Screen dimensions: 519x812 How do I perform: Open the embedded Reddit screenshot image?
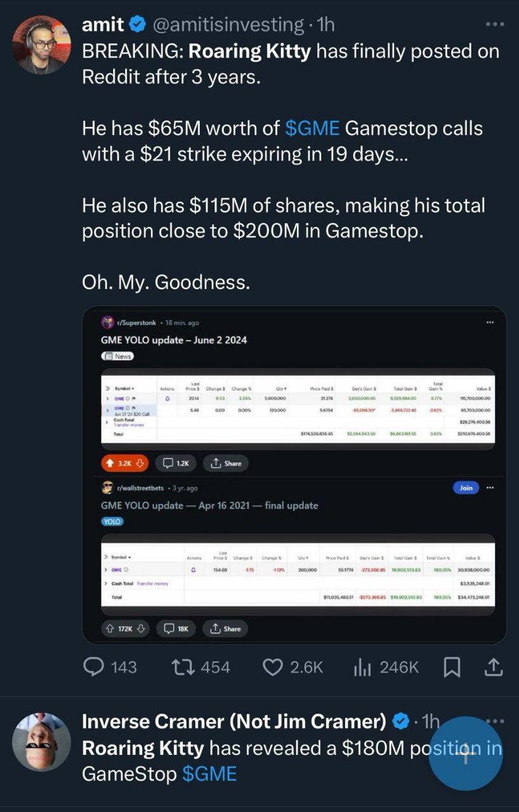tap(294, 475)
